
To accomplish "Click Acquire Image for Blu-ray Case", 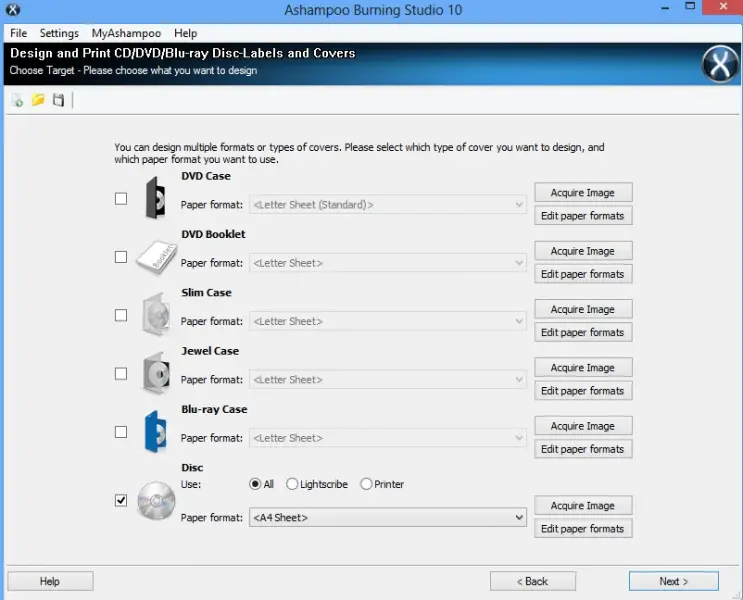I will click(x=583, y=426).
